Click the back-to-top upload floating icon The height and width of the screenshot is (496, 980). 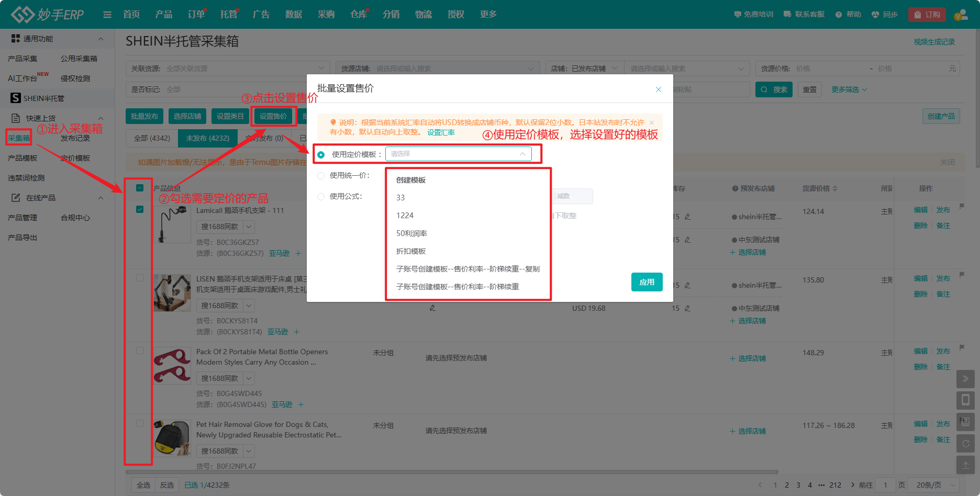pos(966,465)
